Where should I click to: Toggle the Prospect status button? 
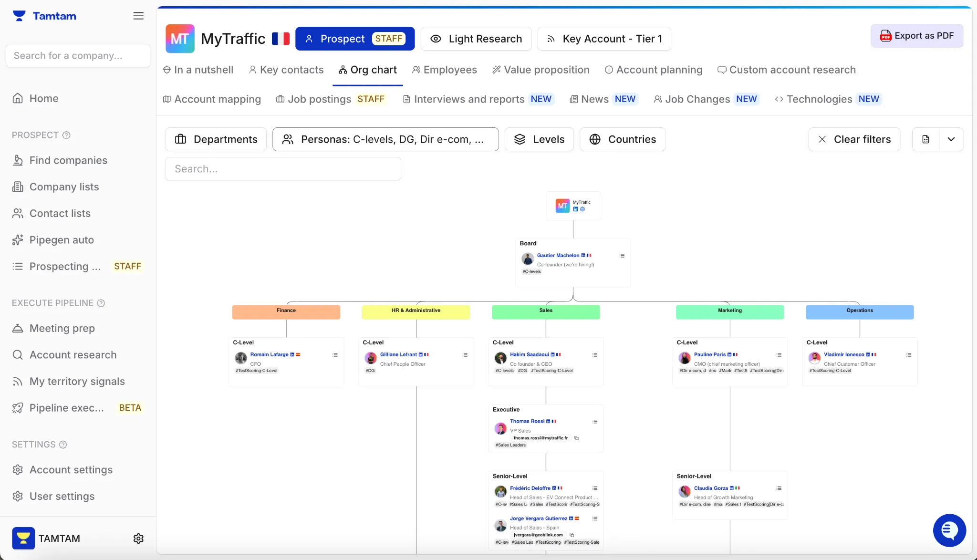[354, 39]
